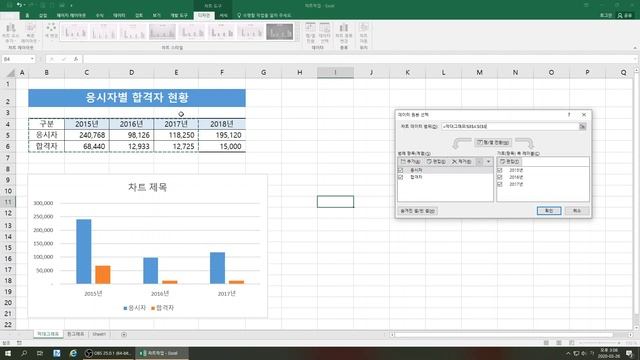Show hidden system tray icons
This screenshot has height=360, width=640.
point(568,353)
